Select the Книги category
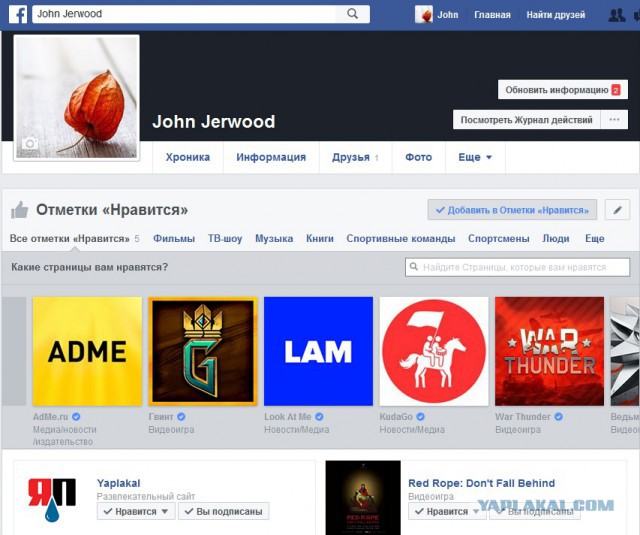 pos(320,238)
